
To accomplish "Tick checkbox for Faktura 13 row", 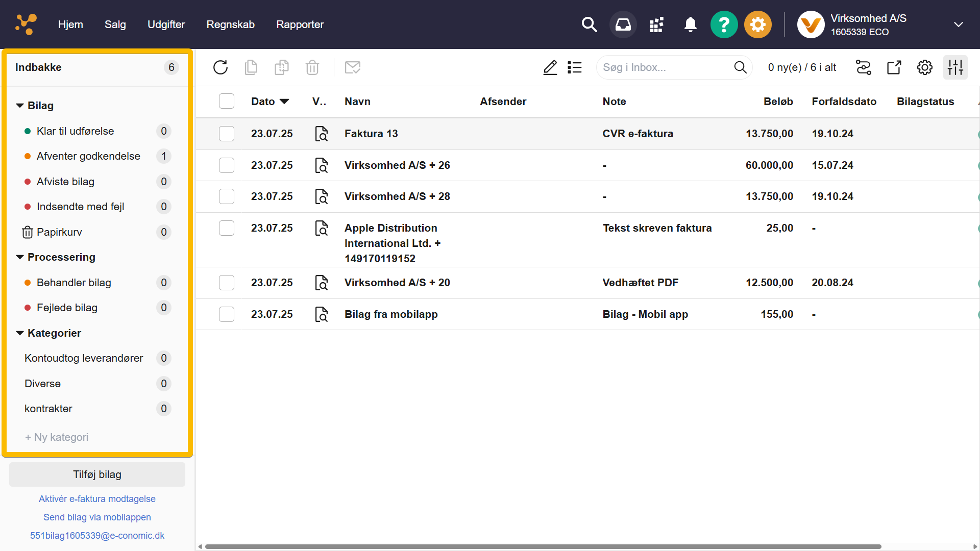I will pos(227,134).
